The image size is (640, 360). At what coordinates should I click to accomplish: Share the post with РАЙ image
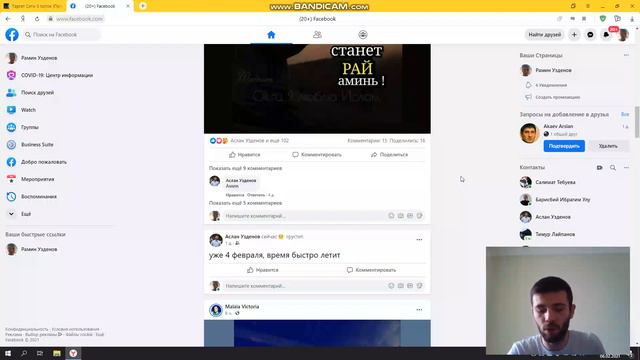click(x=389, y=155)
